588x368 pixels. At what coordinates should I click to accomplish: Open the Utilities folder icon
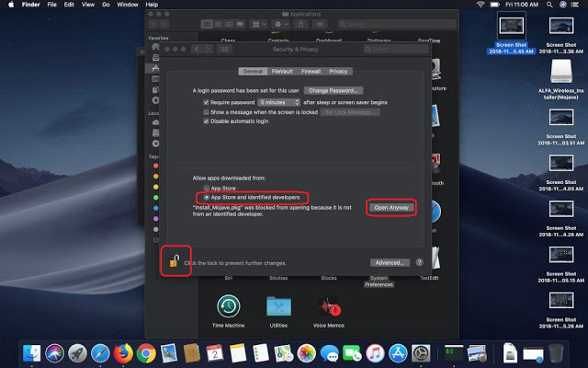[278, 306]
